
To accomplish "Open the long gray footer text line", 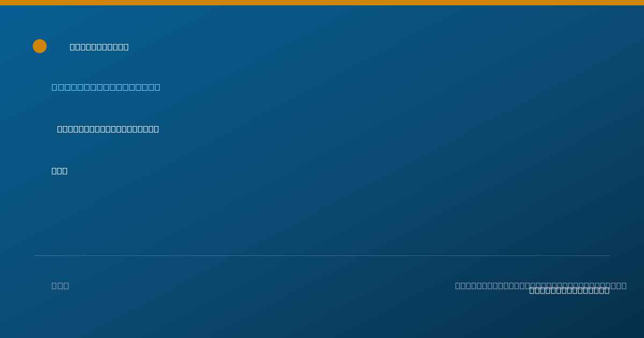I will pyautogui.click(x=541, y=285).
